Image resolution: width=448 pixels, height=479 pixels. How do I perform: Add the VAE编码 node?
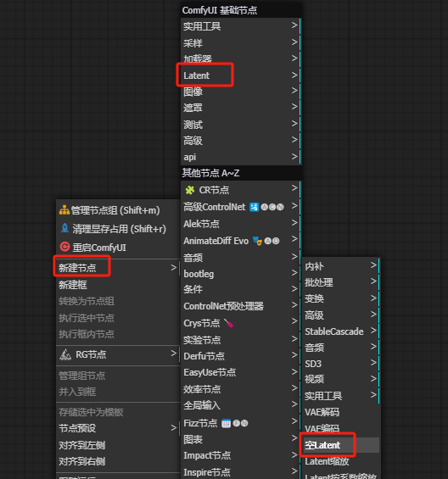(x=341, y=428)
